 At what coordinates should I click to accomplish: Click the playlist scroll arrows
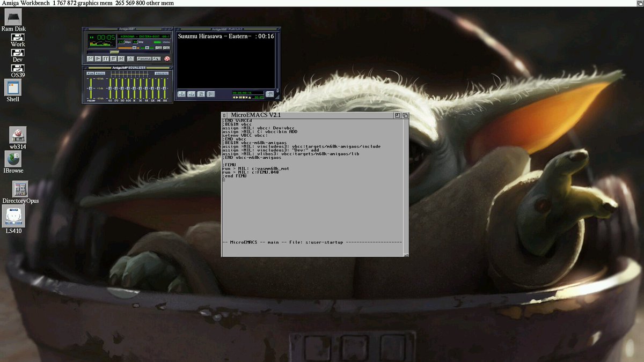click(x=277, y=90)
